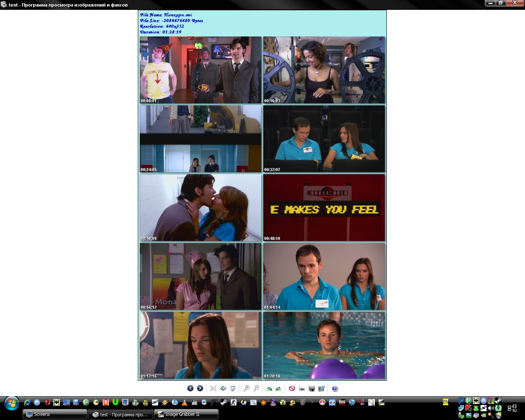Screen dimensions: 525x420
Task: Zoom out of the image
Action: [256, 388]
